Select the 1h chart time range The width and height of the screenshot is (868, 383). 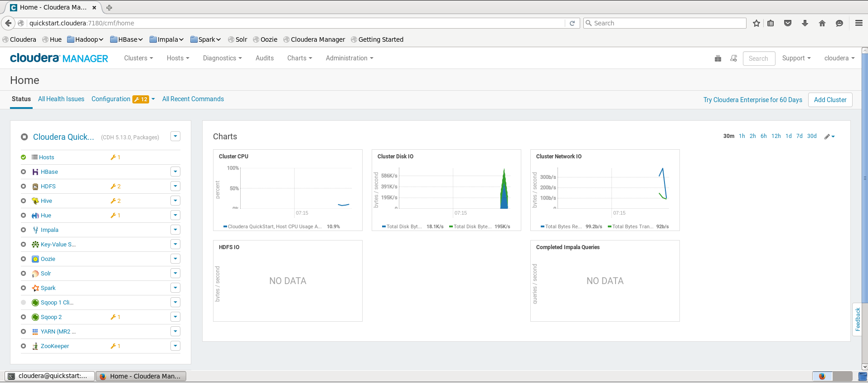click(742, 136)
